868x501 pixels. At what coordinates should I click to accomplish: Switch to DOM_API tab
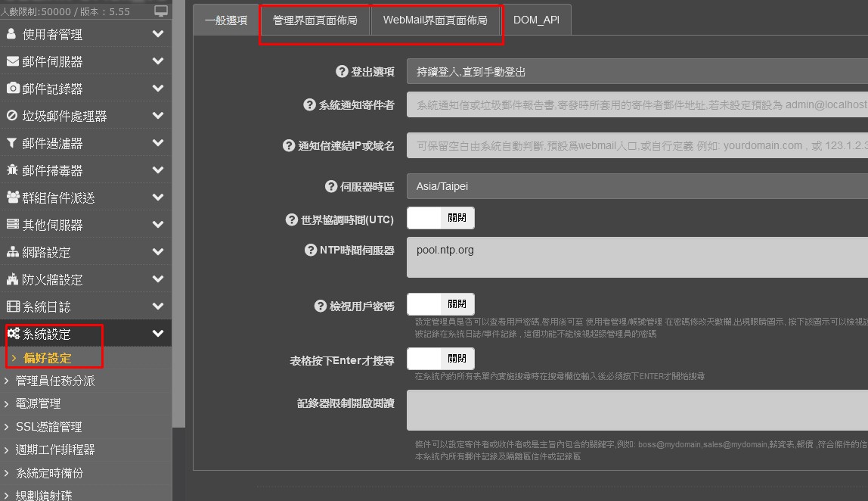pyautogui.click(x=536, y=20)
